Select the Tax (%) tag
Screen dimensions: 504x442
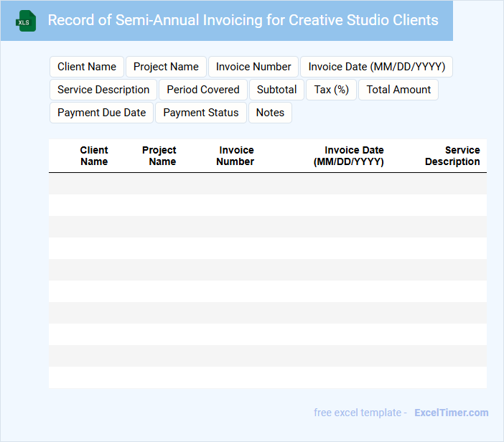331,90
